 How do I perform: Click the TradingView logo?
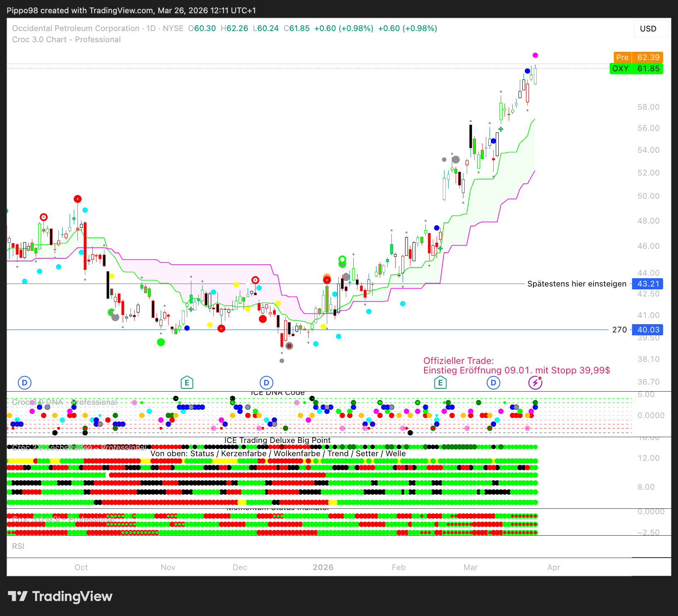click(60, 596)
